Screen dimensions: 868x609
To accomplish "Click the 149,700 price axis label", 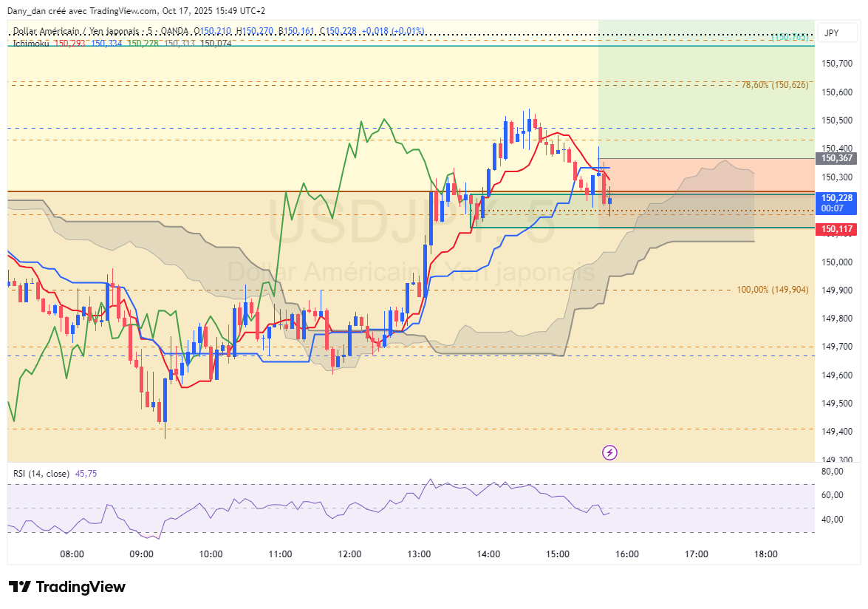I will (837, 347).
